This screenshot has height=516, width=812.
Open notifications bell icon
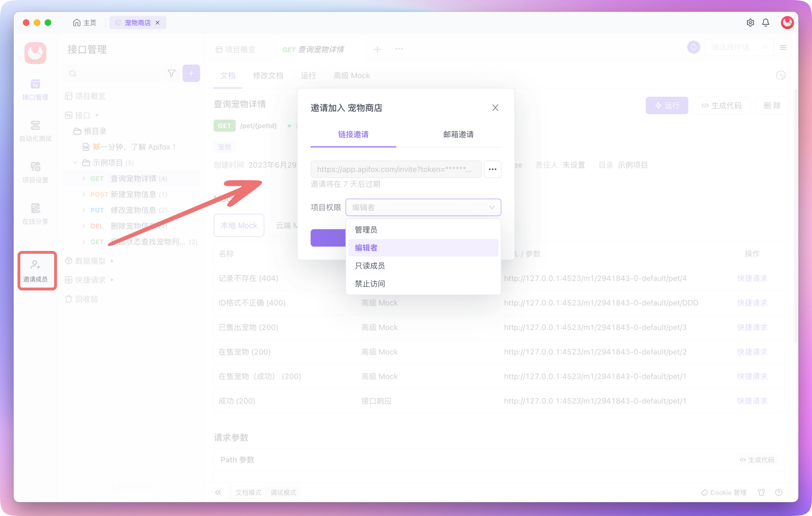[x=765, y=23]
